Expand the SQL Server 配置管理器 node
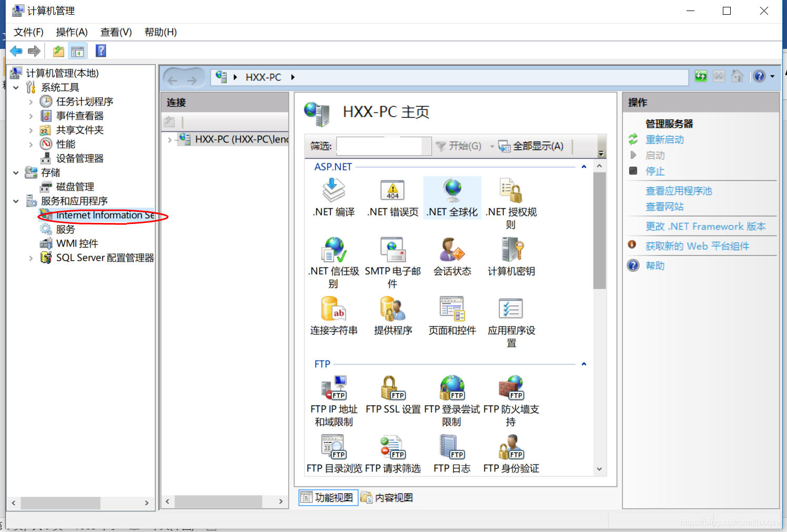This screenshot has height=532, width=787. pyautogui.click(x=31, y=258)
